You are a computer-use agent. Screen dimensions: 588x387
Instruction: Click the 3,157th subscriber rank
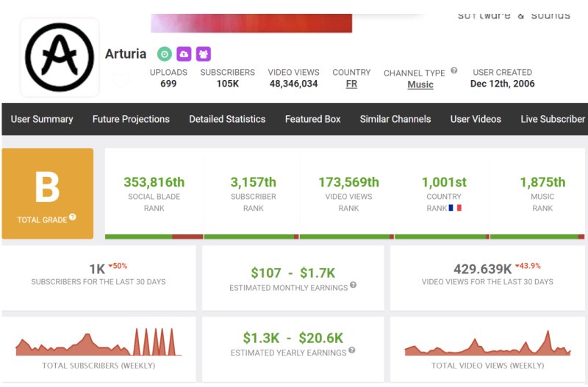click(253, 182)
